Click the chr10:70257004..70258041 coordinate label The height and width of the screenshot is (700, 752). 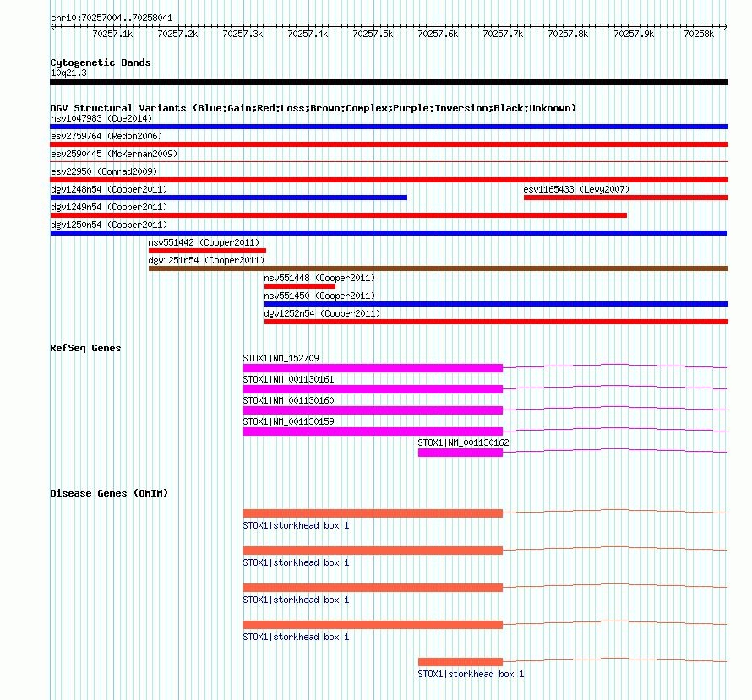click(112, 19)
